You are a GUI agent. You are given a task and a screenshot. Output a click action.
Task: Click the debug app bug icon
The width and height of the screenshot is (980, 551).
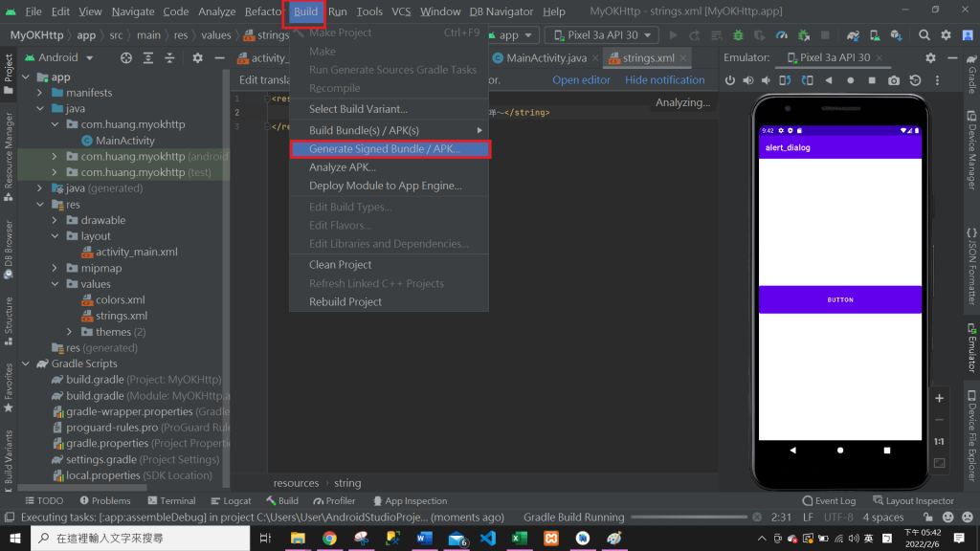pyautogui.click(x=738, y=35)
